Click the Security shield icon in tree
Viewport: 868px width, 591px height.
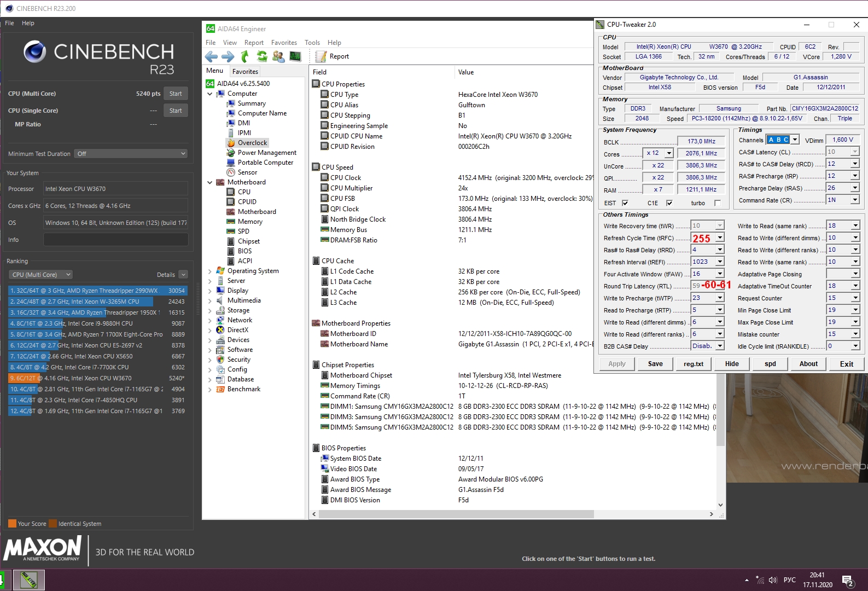(x=220, y=360)
